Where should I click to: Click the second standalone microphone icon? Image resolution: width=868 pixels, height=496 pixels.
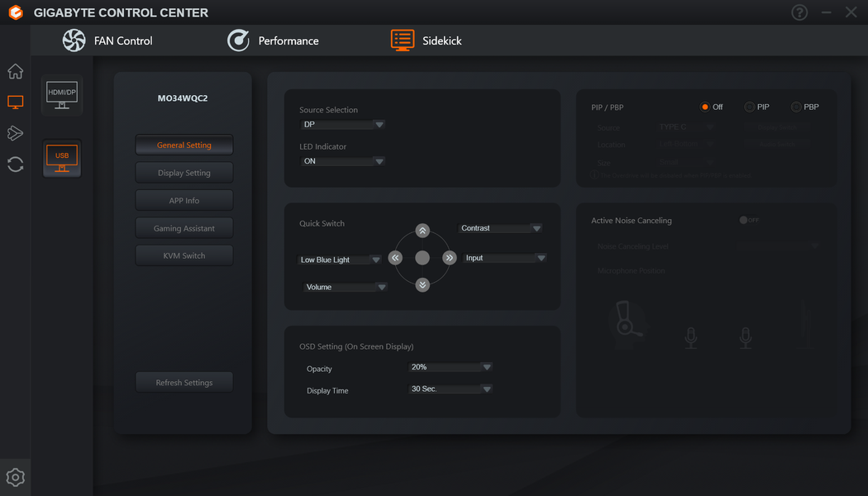click(746, 337)
